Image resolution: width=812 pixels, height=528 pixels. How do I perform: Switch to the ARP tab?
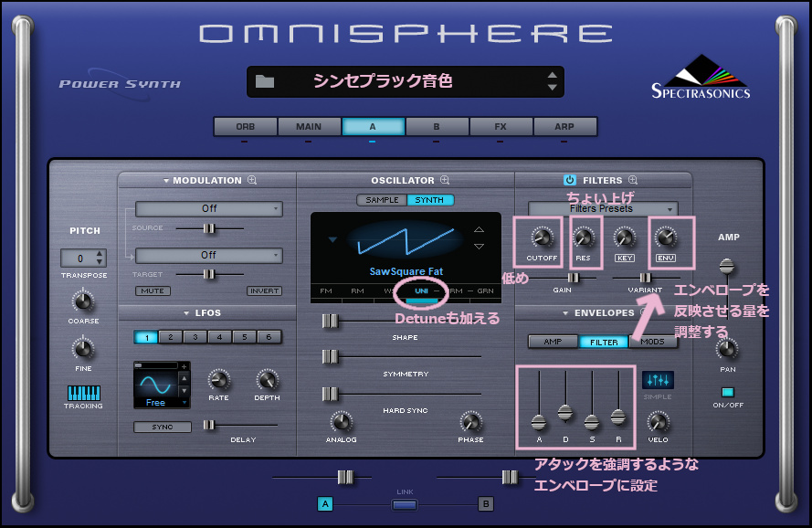tap(564, 127)
